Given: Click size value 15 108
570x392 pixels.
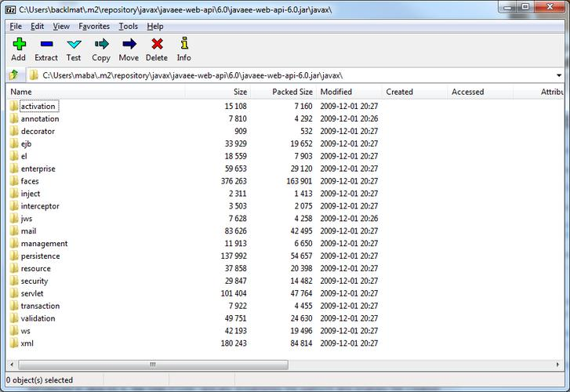Looking at the screenshot, I should point(235,106).
